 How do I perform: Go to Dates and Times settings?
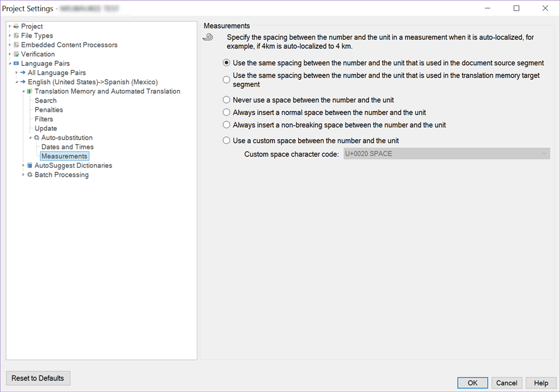coord(67,147)
